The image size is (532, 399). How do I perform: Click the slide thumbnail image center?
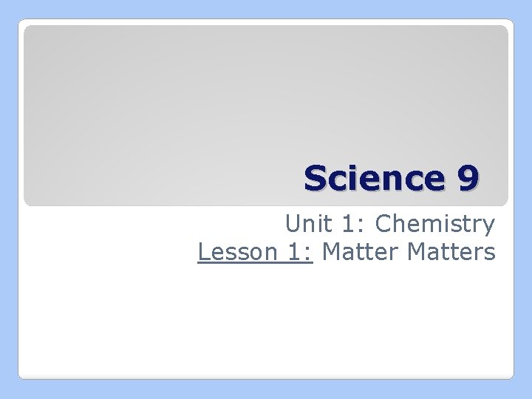[266, 199]
